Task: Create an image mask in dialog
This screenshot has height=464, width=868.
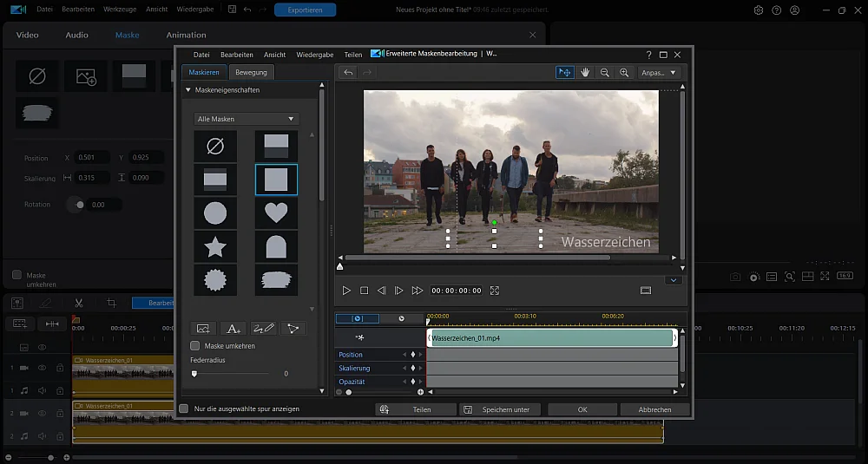Action: tap(203, 329)
